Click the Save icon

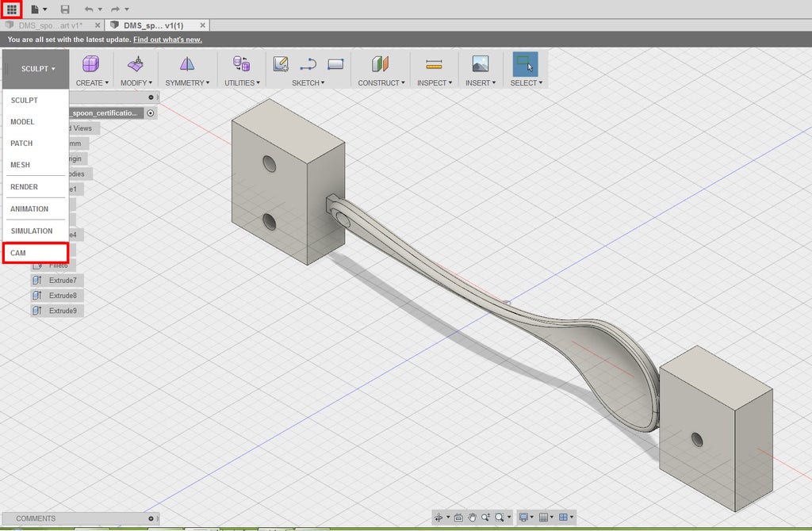coord(65,9)
